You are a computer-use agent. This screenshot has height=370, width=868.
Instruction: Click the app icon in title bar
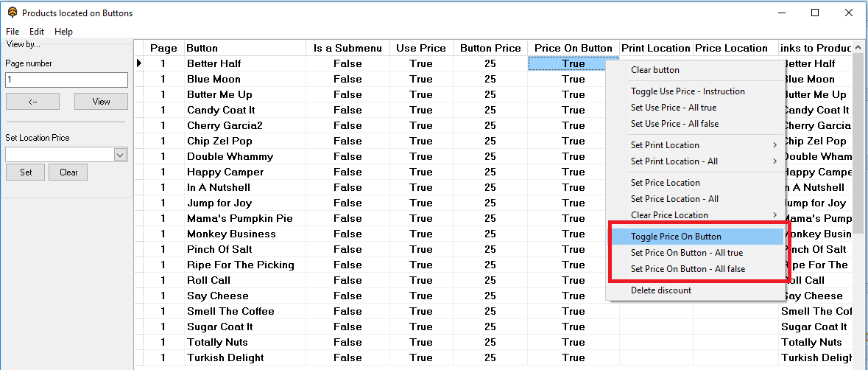click(x=12, y=13)
